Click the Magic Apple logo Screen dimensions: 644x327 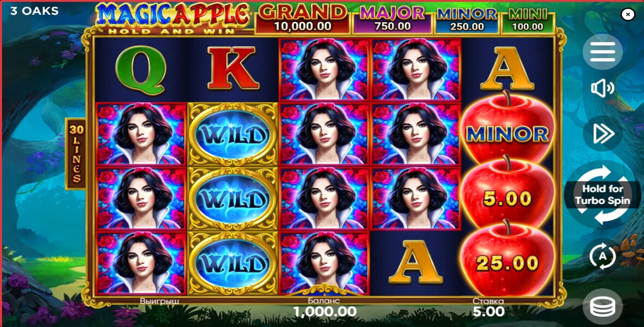174,19
